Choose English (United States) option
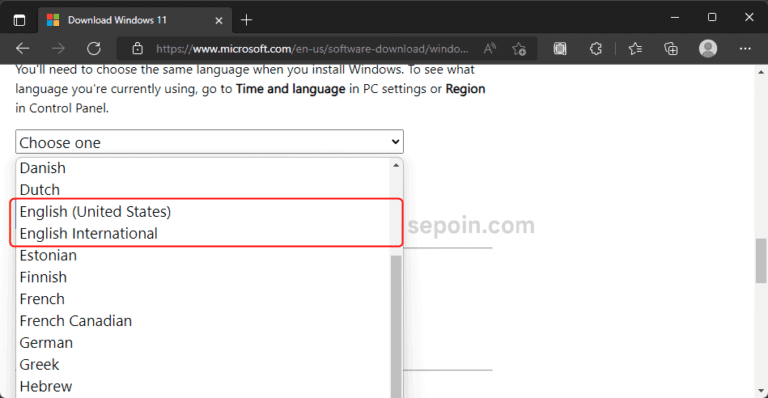The width and height of the screenshot is (768, 398). [204, 211]
